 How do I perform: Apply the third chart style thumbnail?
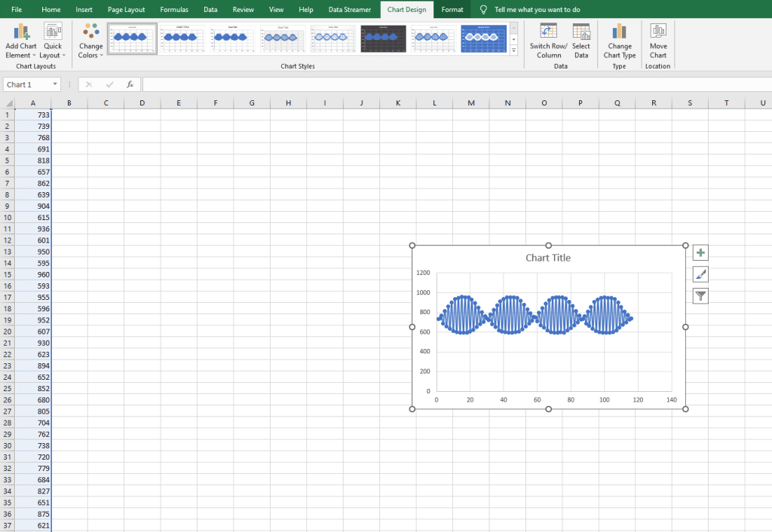coord(232,38)
